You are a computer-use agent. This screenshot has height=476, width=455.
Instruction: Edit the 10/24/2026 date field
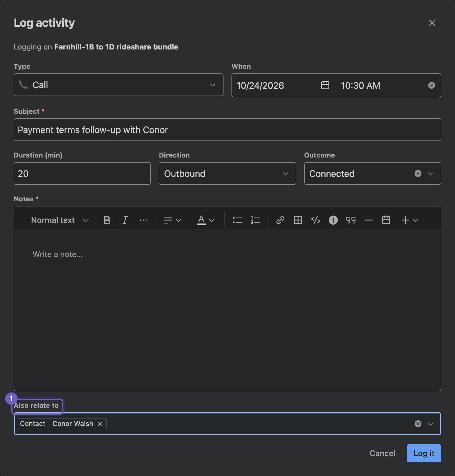tap(260, 85)
